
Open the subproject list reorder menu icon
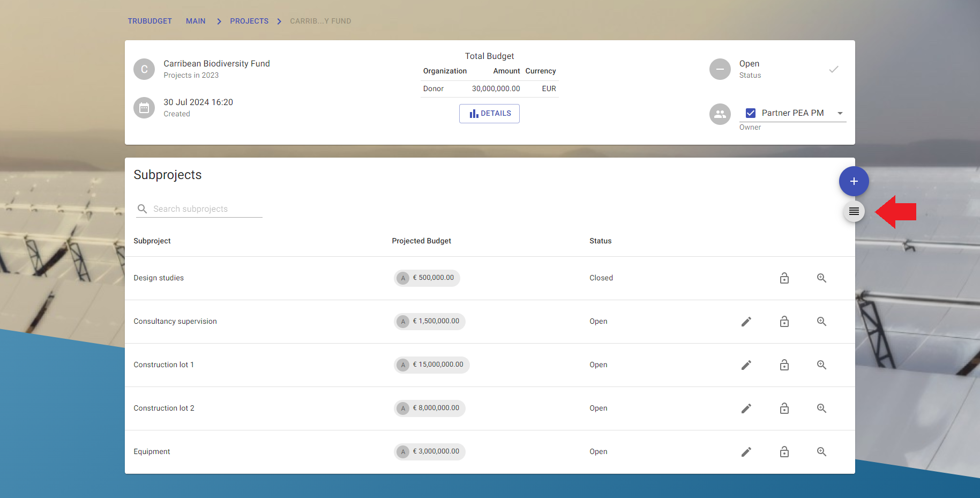tap(854, 212)
